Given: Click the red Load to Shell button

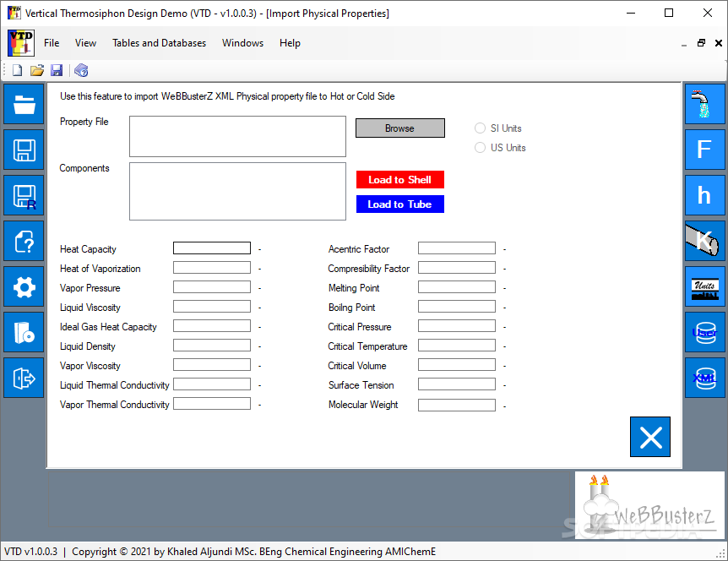Looking at the screenshot, I should coord(400,180).
